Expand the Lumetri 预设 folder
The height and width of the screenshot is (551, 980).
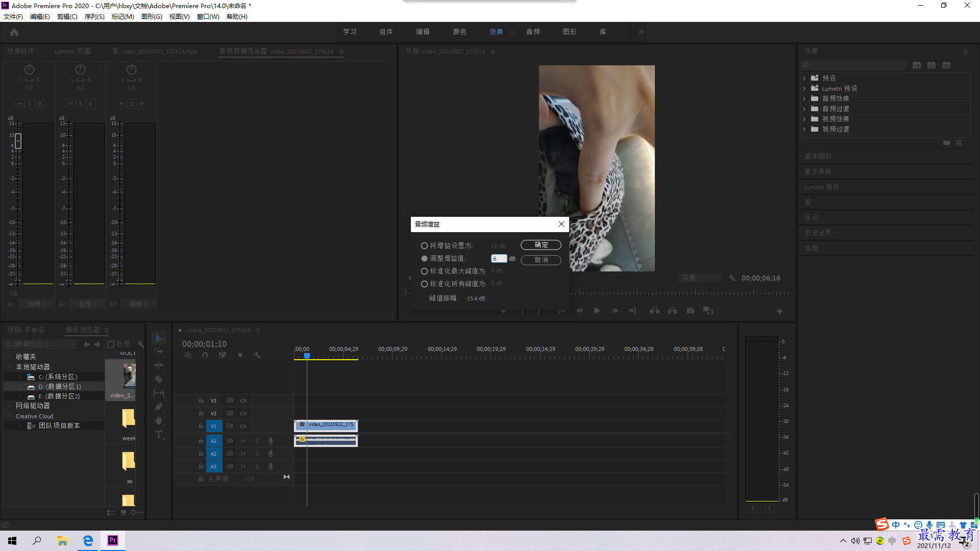tap(804, 88)
